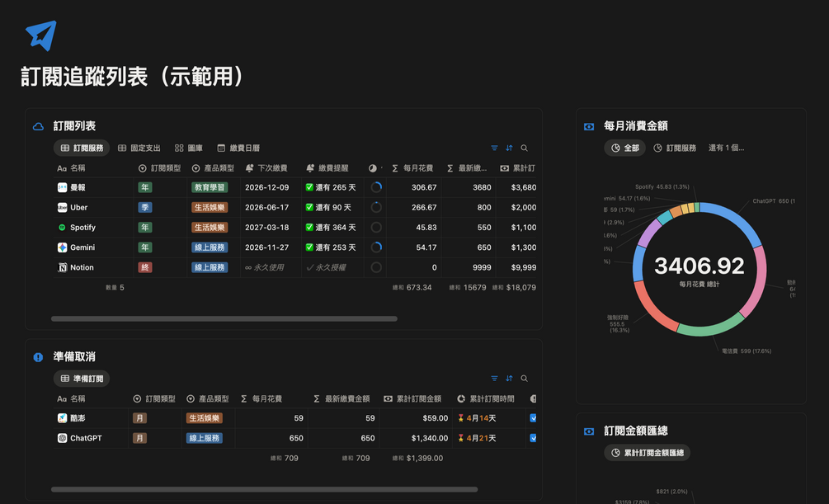
Task: Click horizontal scrollbar under 訂閱列表 table
Action: coord(224,319)
